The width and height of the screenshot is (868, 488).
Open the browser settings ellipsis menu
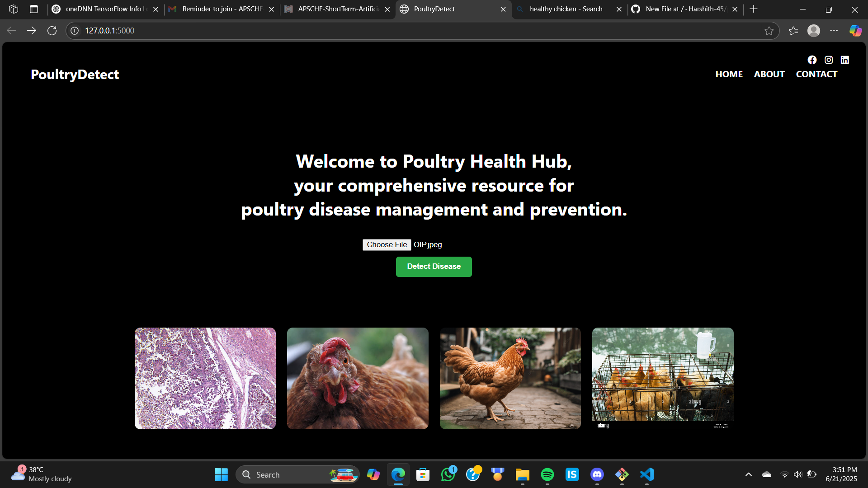(835, 30)
